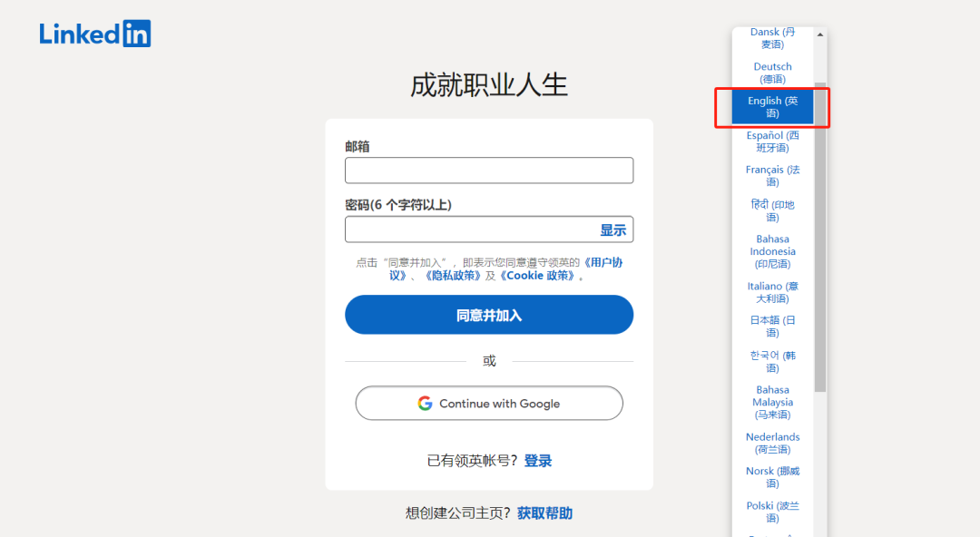Open the 《Cookie 政策》 link
Viewport: 980px width, 537px height.
(536, 276)
